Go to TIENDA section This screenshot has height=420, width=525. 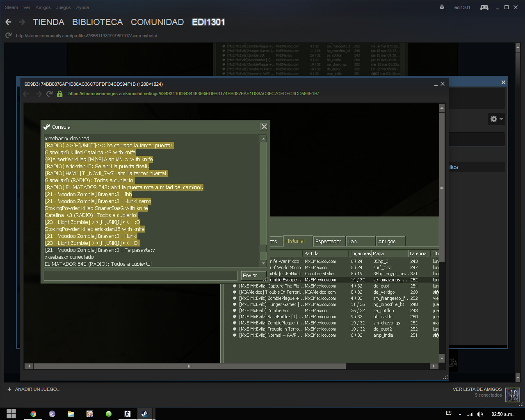(48, 22)
